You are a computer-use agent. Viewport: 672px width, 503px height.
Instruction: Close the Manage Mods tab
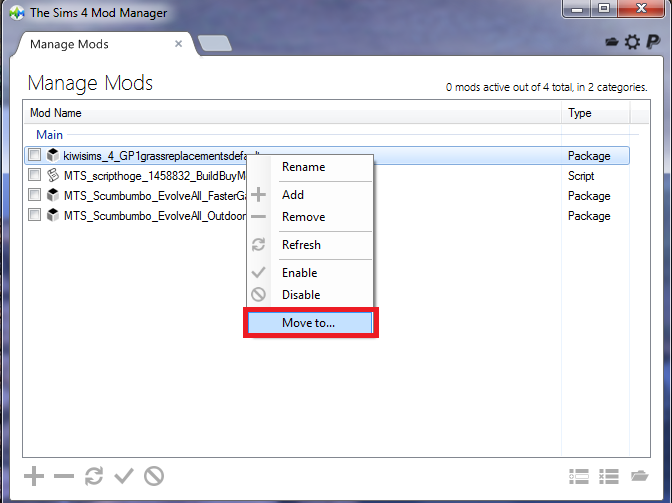pos(179,44)
